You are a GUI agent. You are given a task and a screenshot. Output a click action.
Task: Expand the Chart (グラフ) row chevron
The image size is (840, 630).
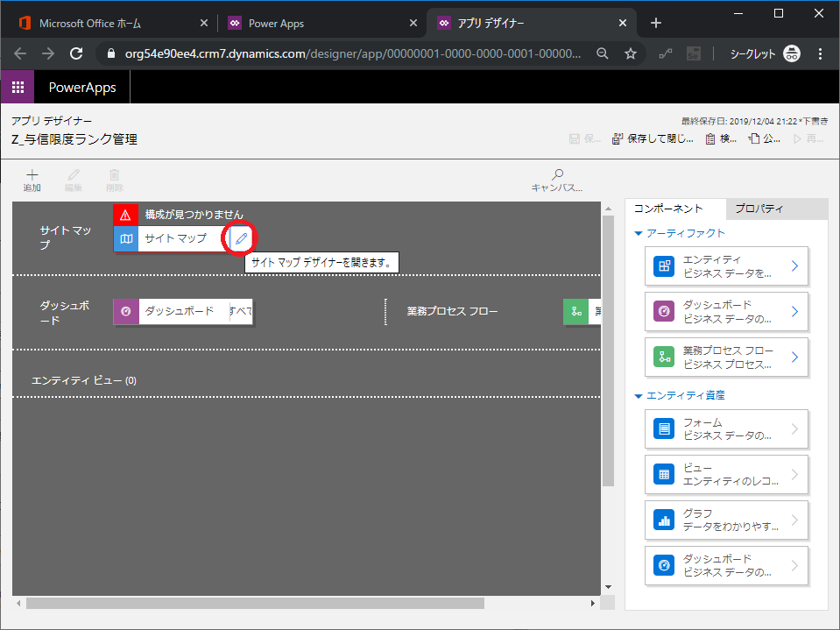tap(795, 520)
